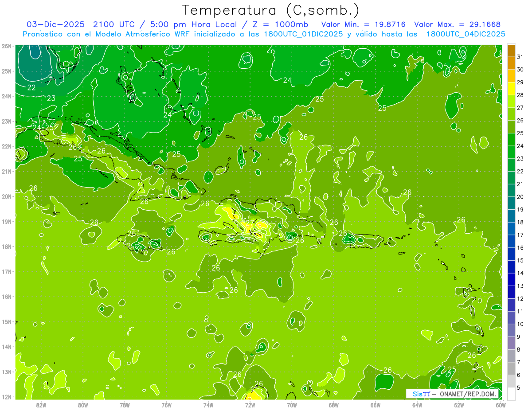The image size is (532, 411).
Task: Click the "Z = 1000mb" level text
Action: pyautogui.click(x=281, y=24)
